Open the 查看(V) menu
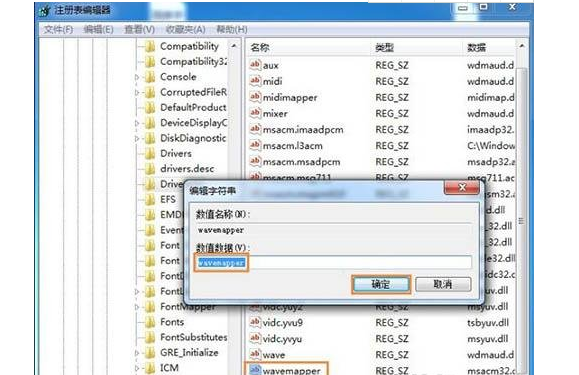The width and height of the screenshot is (579, 375). pos(139,29)
